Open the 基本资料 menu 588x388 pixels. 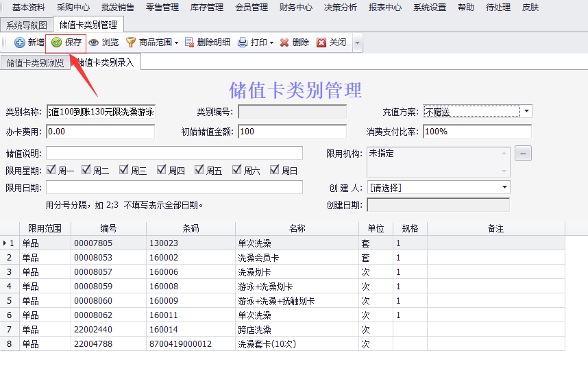29,7
